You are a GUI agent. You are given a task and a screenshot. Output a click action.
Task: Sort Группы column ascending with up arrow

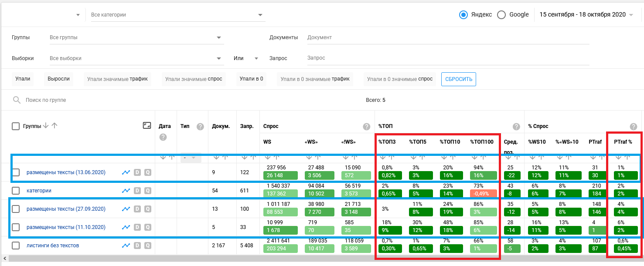[54, 126]
